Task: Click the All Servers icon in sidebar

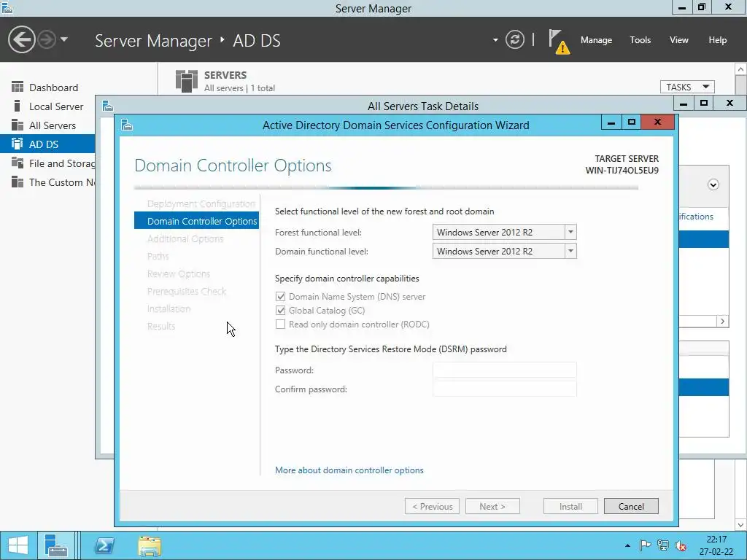Action: pos(18,125)
